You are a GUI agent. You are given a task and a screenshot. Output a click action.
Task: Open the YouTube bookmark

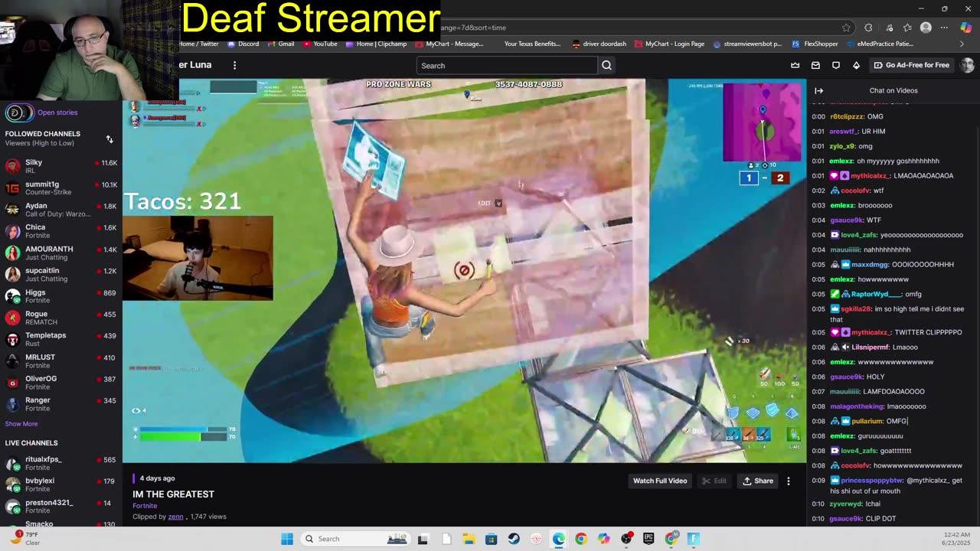(320, 44)
